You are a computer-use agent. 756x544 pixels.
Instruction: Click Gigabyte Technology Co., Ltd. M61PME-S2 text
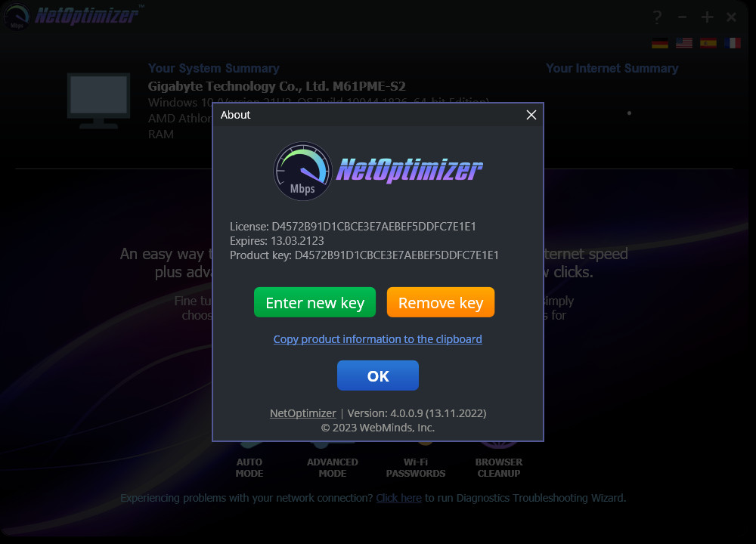277,86
